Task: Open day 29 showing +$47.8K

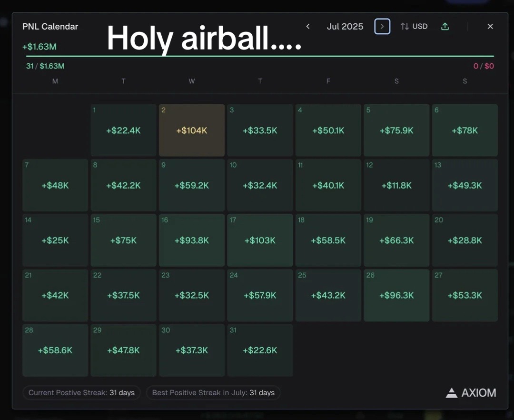Action: (124, 350)
